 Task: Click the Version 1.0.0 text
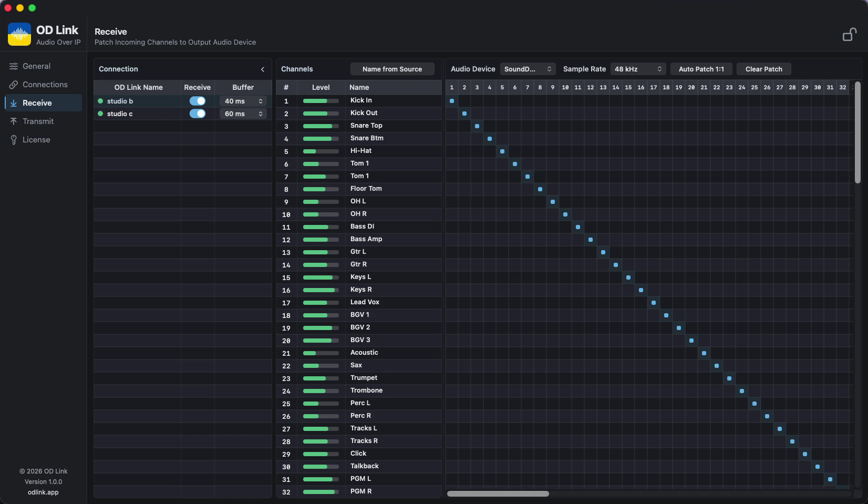43,482
